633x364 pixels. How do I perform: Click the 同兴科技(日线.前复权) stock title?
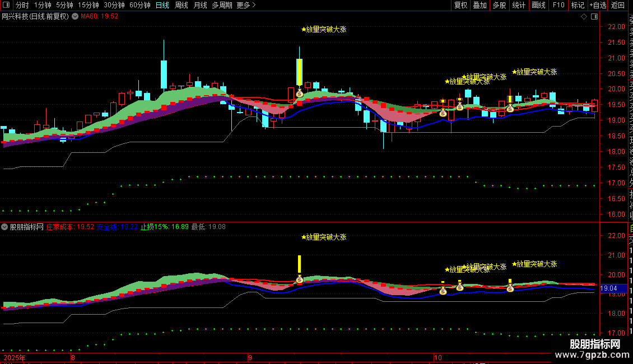tap(35, 17)
